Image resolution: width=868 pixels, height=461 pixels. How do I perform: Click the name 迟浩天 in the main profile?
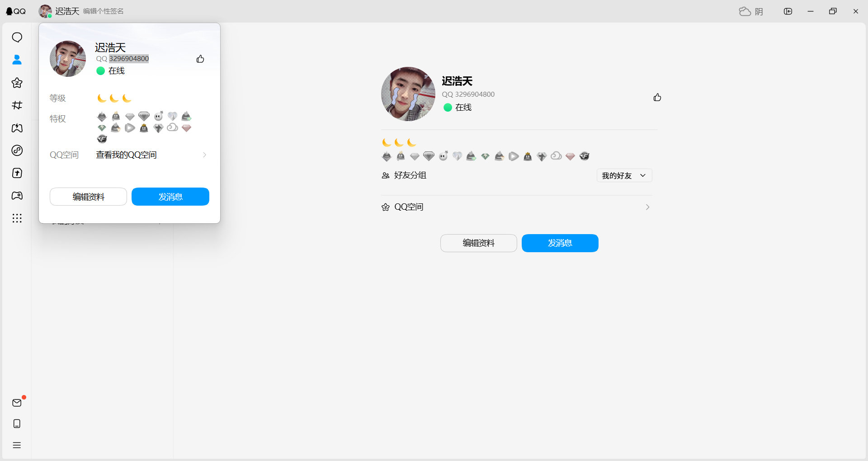click(457, 81)
